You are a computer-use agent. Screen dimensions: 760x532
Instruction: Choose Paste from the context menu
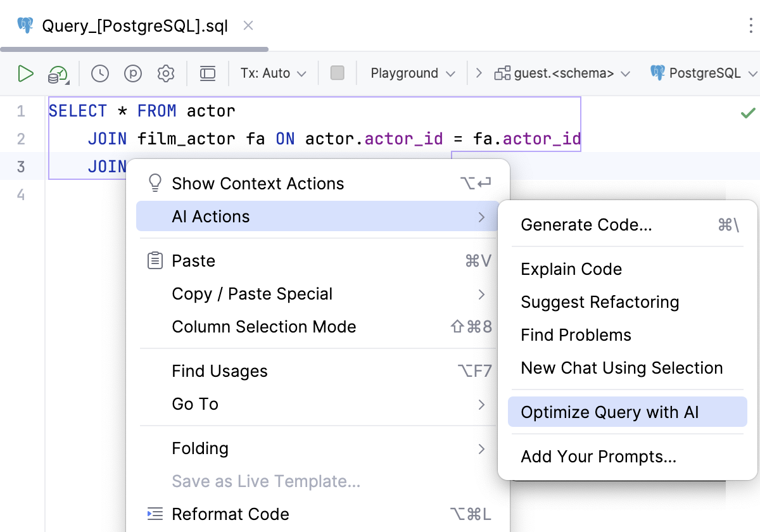318,261
